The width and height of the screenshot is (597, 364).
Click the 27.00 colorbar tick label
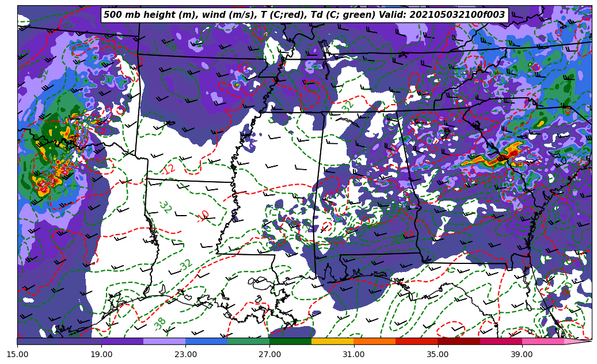269,355
